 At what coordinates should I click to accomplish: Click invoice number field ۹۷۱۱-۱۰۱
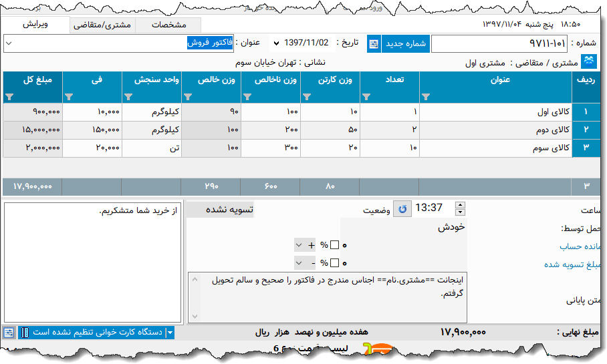click(x=499, y=43)
